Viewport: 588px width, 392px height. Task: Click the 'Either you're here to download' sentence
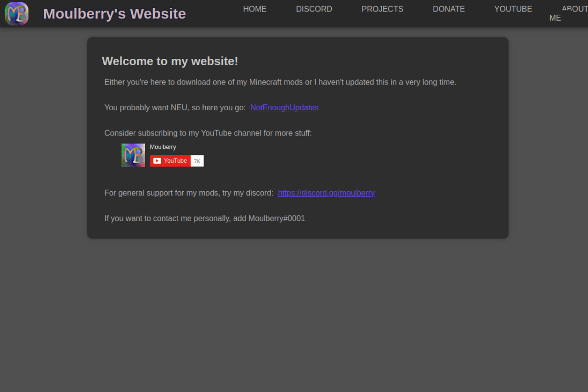coord(280,82)
